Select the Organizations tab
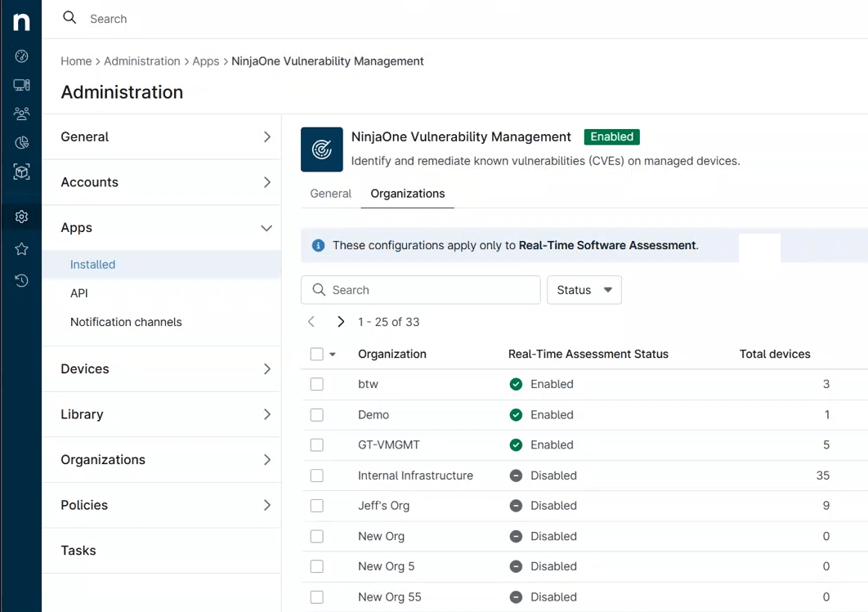 coord(407,194)
